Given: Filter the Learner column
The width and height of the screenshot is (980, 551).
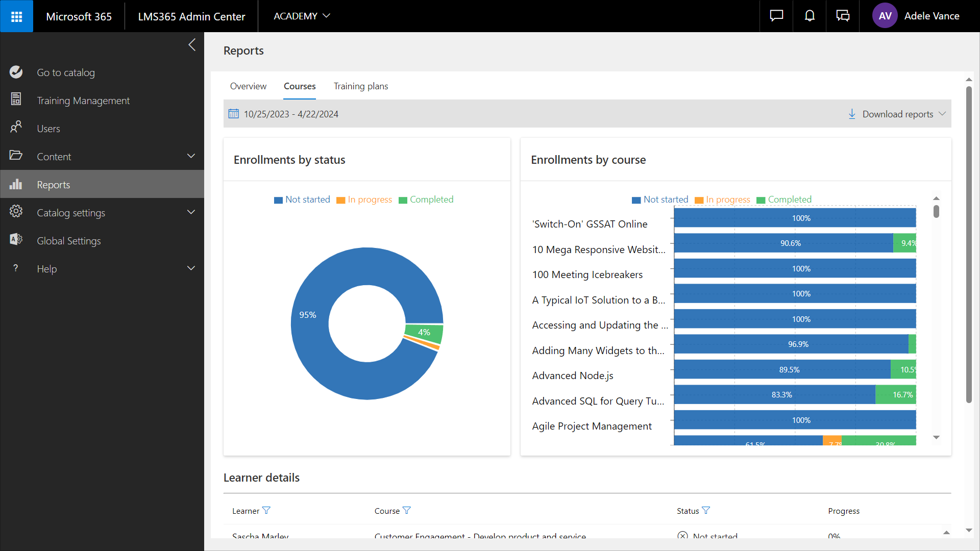Looking at the screenshot, I should (x=266, y=511).
